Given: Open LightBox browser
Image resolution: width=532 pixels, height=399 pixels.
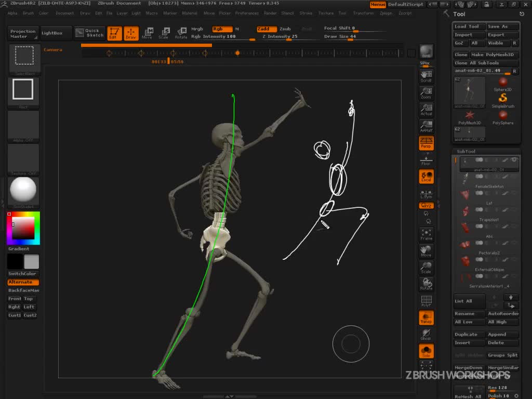Looking at the screenshot, I should (x=56, y=33).
